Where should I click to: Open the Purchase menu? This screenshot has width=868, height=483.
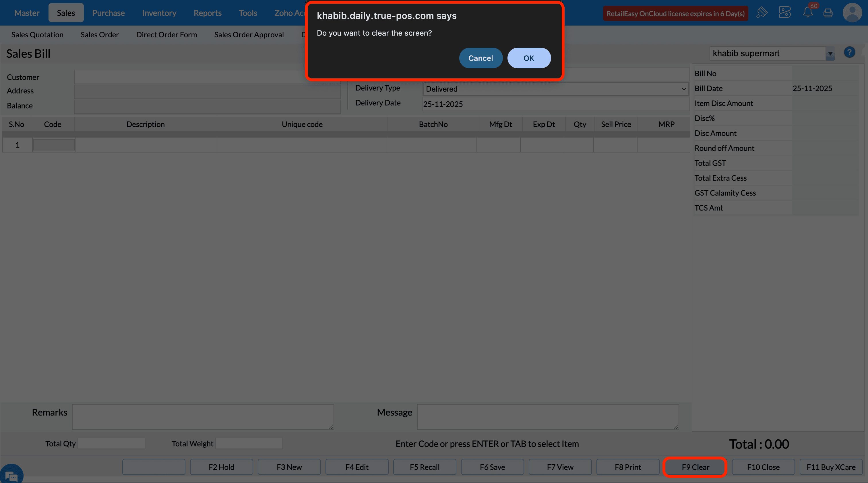pyautogui.click(x=108, y=13)
